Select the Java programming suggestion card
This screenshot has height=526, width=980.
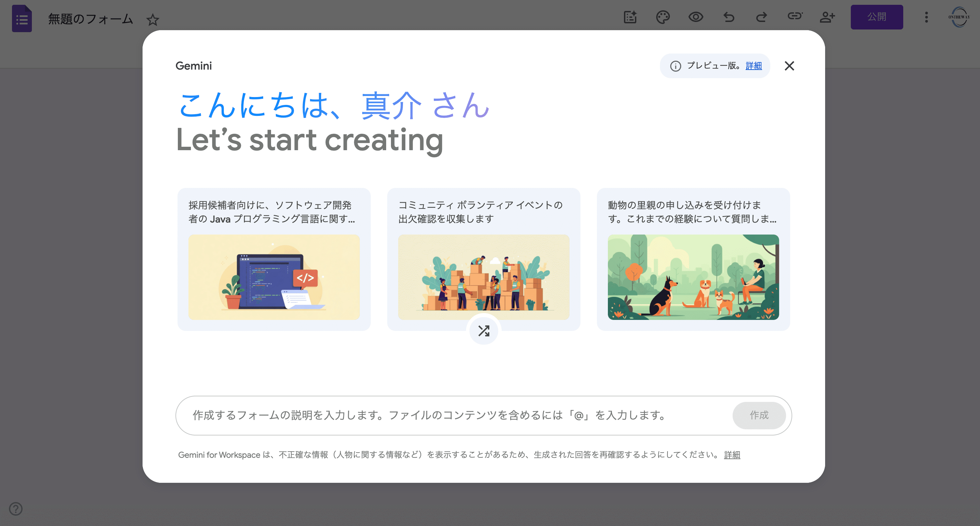pyautogui.click(x=274, y=259)
